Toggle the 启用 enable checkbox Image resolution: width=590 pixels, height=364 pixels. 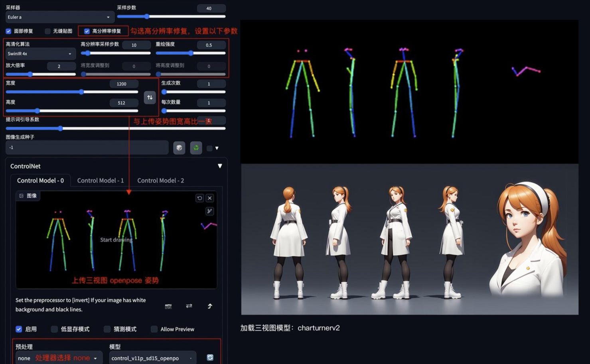click(x=19, y=329)
